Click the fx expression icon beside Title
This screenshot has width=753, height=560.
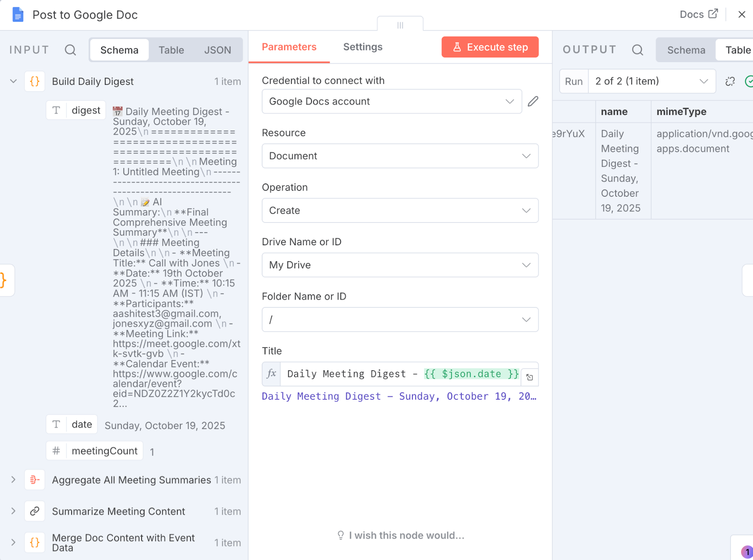click(271, 374)
